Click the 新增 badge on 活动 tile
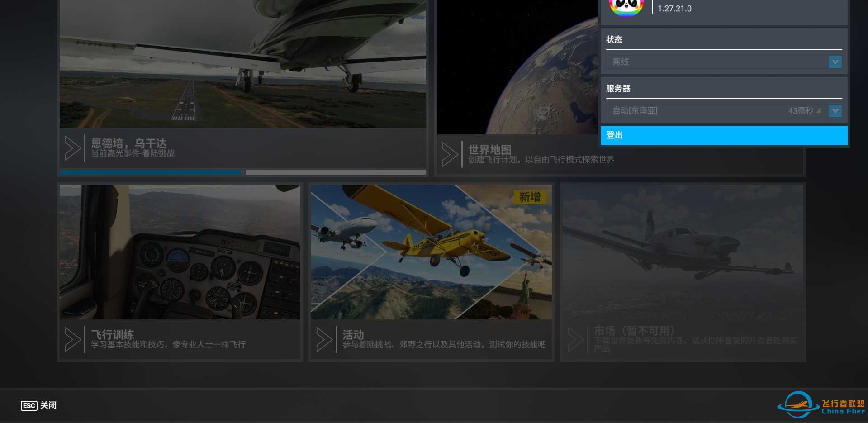Screen dimensions: 868x423 (530, 197)
